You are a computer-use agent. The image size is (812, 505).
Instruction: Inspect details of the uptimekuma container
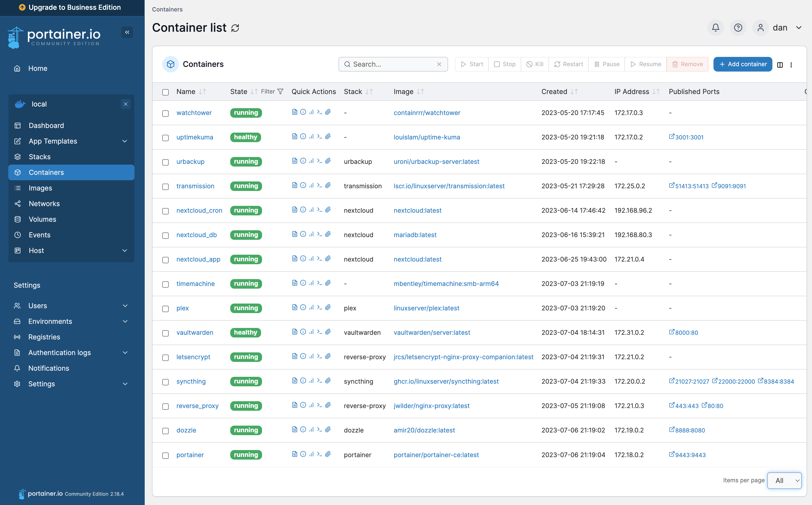(303, 136)
